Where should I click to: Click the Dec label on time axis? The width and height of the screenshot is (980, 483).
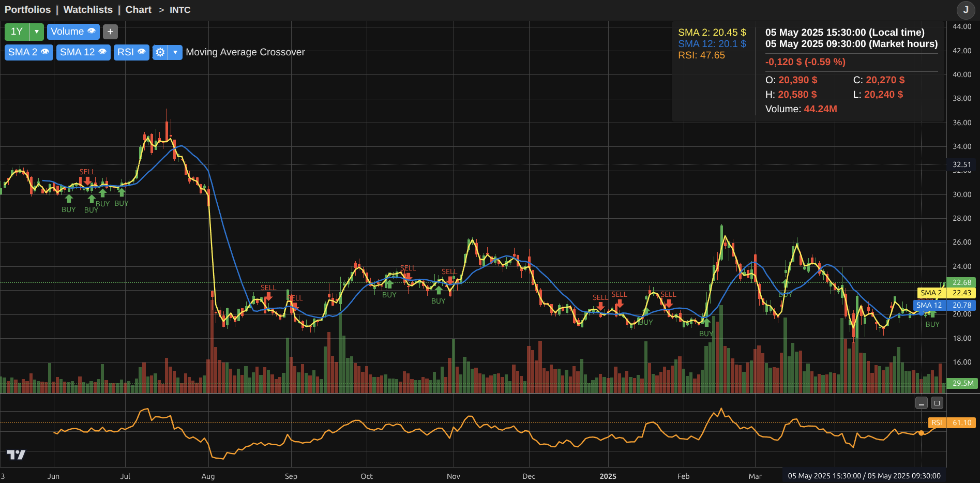529,476
